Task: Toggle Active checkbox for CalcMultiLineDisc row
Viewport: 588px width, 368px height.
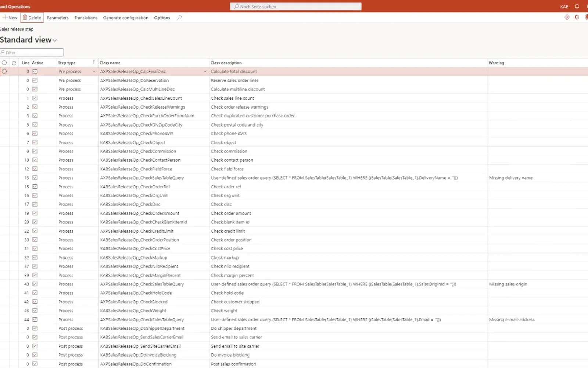Action: point(35,89)
